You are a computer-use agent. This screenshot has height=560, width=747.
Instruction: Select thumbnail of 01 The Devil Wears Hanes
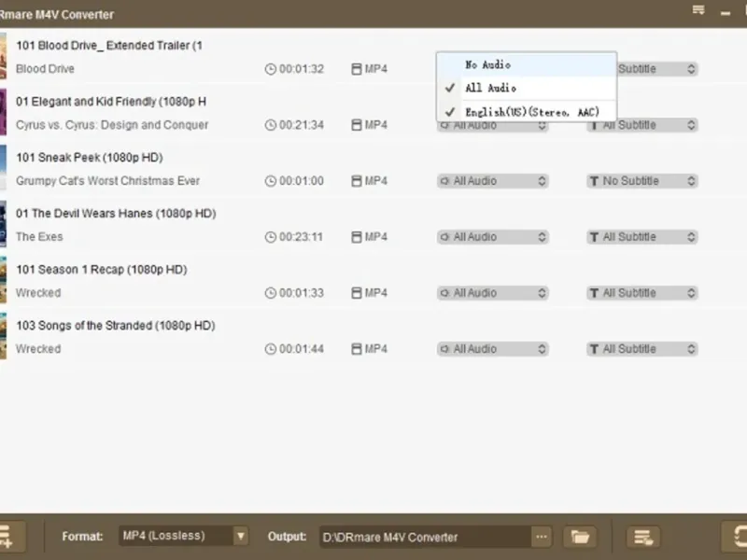click(x=3, y=224)
